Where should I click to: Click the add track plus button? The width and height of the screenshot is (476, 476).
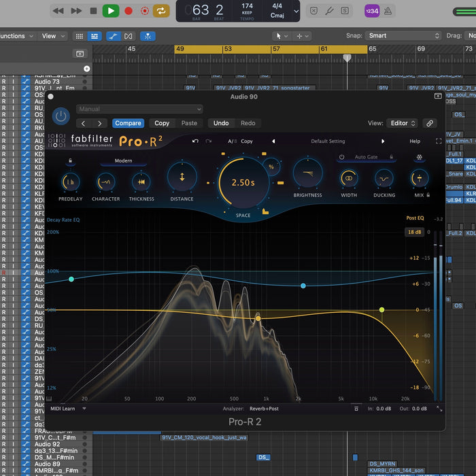click(87, 69)
